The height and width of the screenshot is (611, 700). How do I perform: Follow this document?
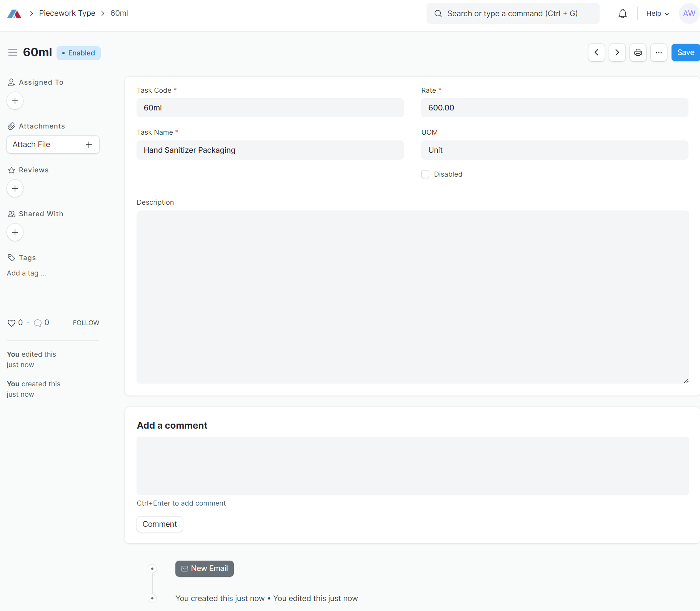point(86,323)
